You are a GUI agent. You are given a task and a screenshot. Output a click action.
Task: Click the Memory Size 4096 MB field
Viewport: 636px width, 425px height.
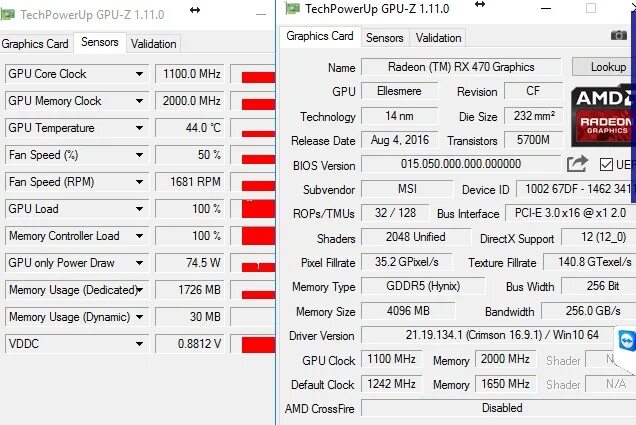[408, 311]
